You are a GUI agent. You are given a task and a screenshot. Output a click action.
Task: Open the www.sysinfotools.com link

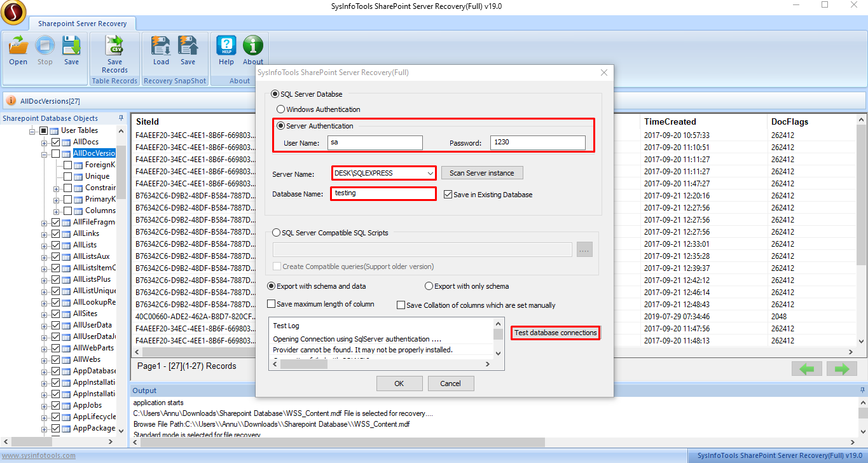[38, 455]
